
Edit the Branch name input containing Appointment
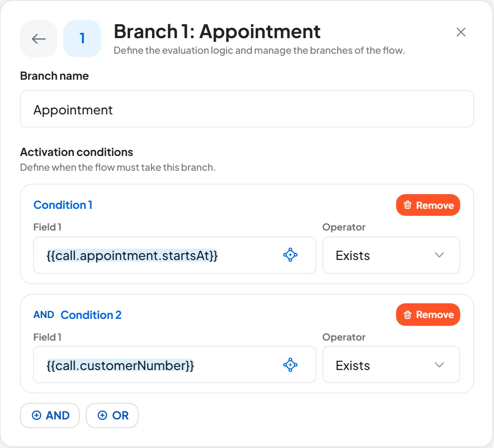point(247,109)
